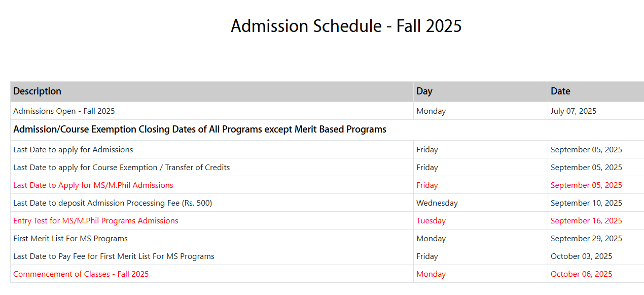This screenshot has width=644, height=295.
Task: Click September 16, 2025 date cell
Action: 586,221
